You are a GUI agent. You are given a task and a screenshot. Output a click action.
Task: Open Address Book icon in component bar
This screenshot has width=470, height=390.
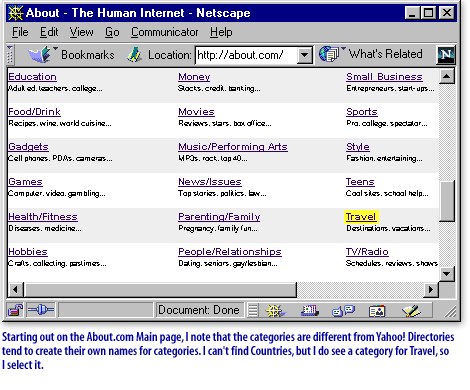coord(377,311)
